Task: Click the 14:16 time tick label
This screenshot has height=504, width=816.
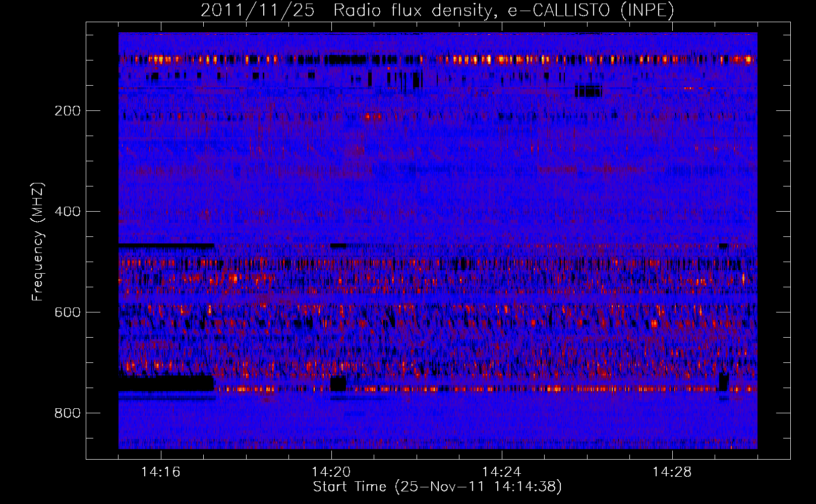Action: 161,472
